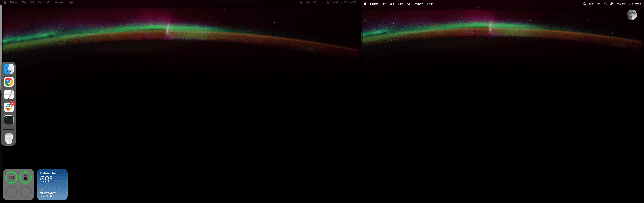Screen dimensions: 644x203
Task: Open the Trash in the Dock
Action: (9, 138)
